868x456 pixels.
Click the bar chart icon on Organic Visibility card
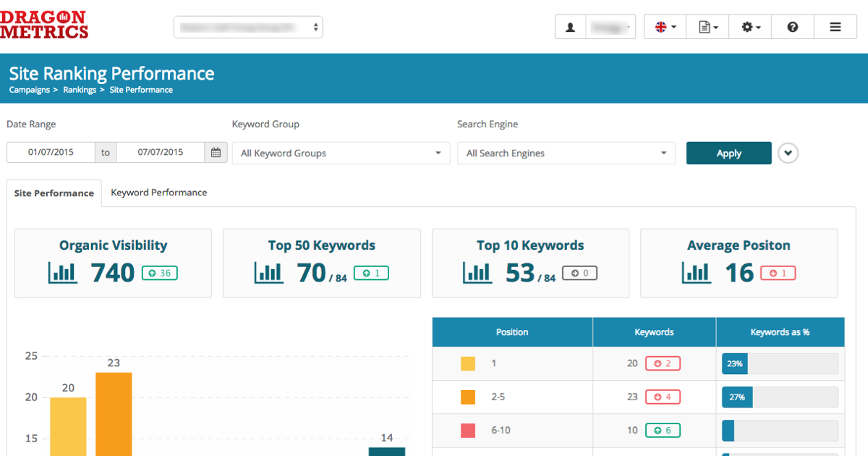pos(62,274)
